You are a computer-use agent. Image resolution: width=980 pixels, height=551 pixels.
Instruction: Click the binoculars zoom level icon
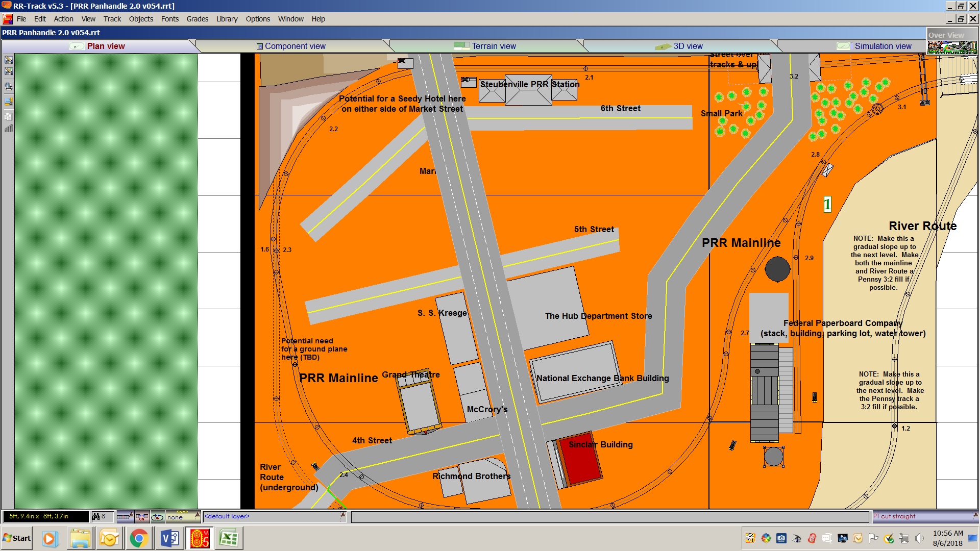pos(96,517)
